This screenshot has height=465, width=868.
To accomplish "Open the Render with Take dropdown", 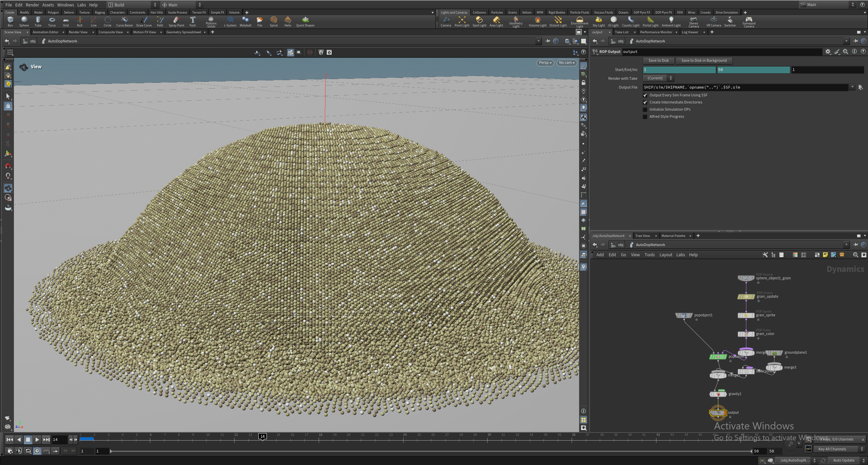I will tap(657, 78).
